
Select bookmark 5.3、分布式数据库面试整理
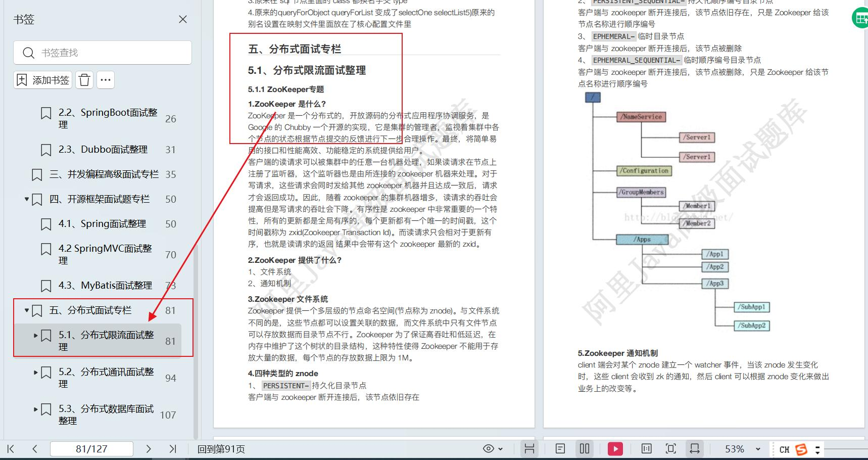106,415
